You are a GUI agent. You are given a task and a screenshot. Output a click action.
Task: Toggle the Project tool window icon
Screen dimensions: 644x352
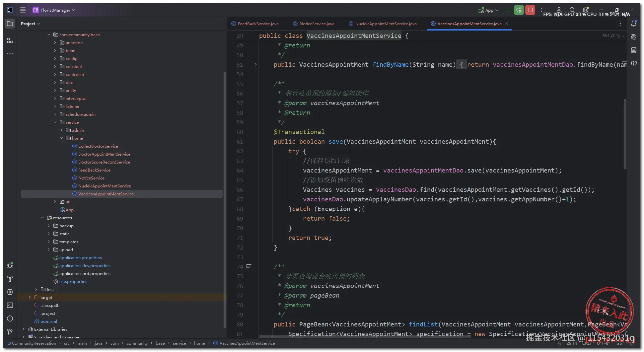point(10,24)
